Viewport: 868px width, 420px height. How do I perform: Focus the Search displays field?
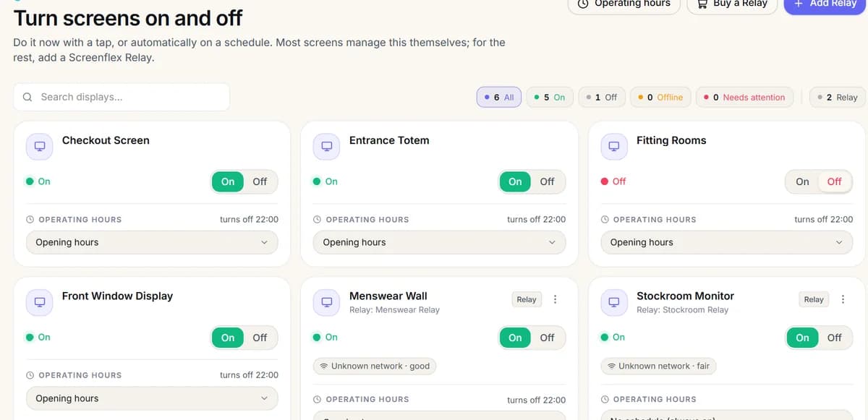122,97
